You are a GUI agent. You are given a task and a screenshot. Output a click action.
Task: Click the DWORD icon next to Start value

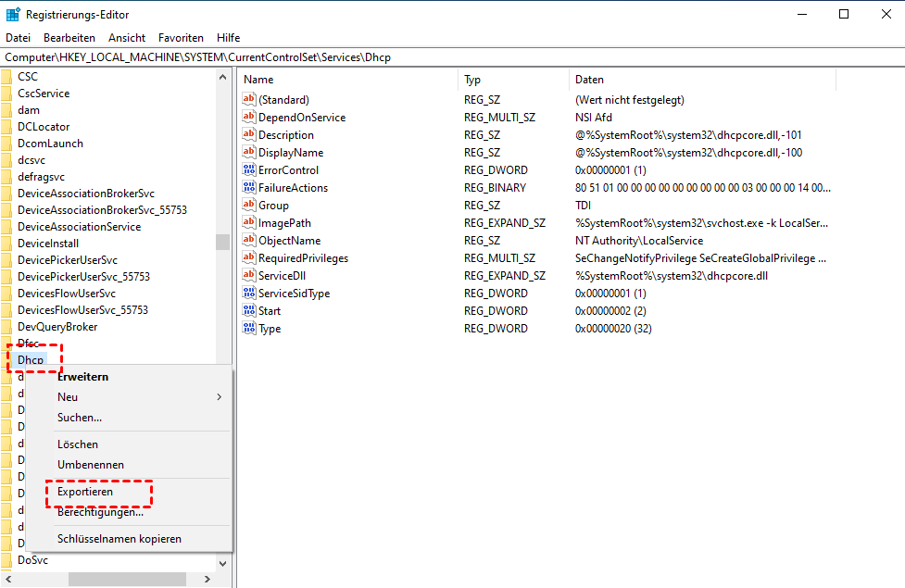click(248, 311)
